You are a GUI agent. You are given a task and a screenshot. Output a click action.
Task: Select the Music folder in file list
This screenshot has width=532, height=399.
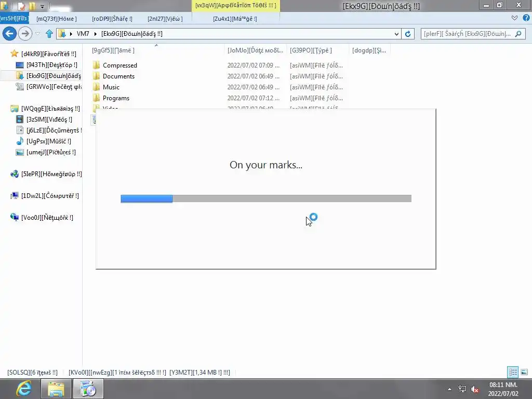pyautogui.click(x=111, y=87)
